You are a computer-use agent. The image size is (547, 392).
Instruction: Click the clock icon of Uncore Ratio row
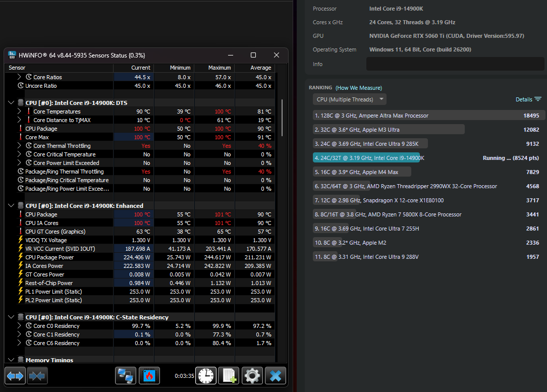[21, 85]
